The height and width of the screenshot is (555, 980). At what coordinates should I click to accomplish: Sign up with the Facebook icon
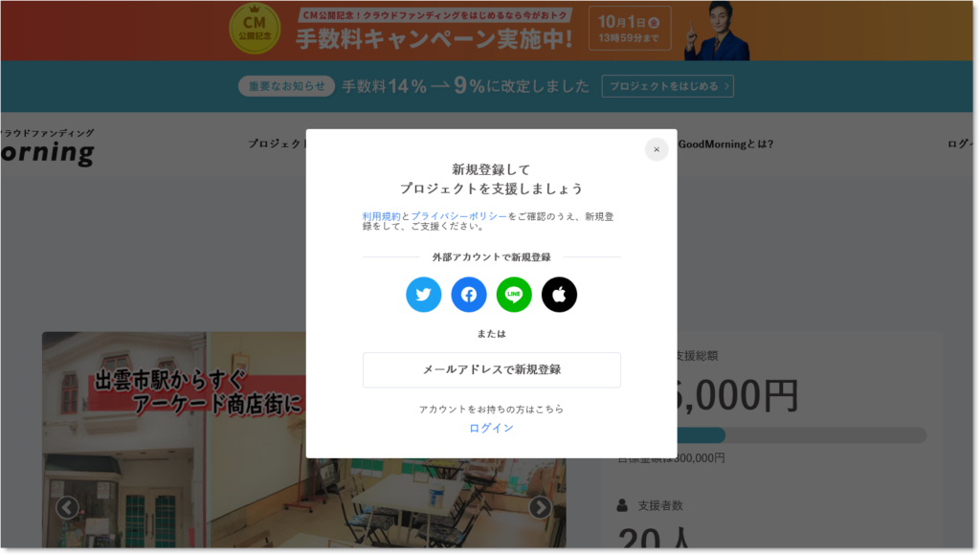(x=469, y=295)
